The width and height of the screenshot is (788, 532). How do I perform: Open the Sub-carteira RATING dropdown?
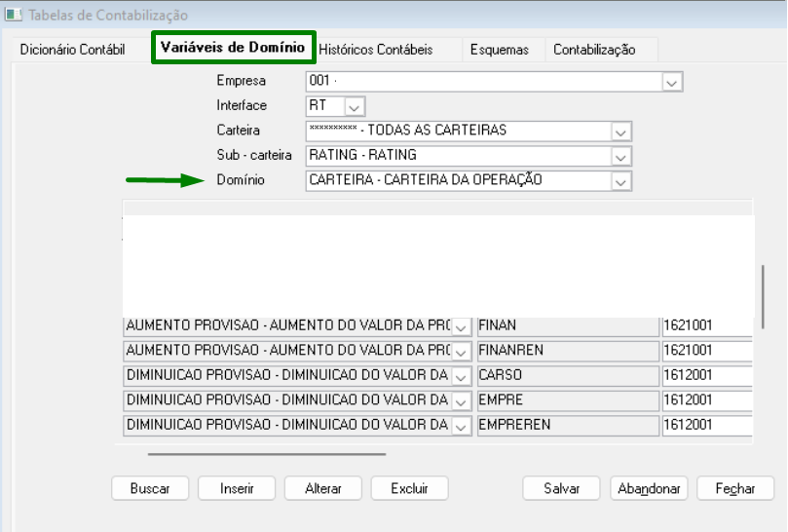[x=620, y=156]
